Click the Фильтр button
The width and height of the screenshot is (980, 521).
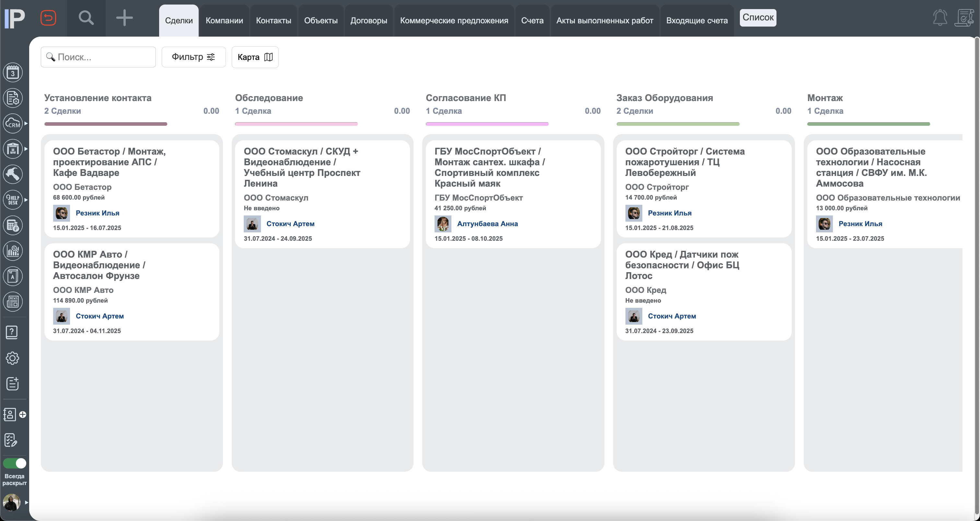(193, 57)
